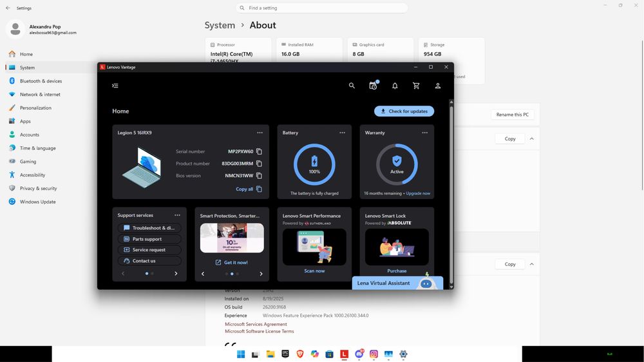
Task: Select Gaming in Settings sidebar
Action: click(x=28, y=162)
